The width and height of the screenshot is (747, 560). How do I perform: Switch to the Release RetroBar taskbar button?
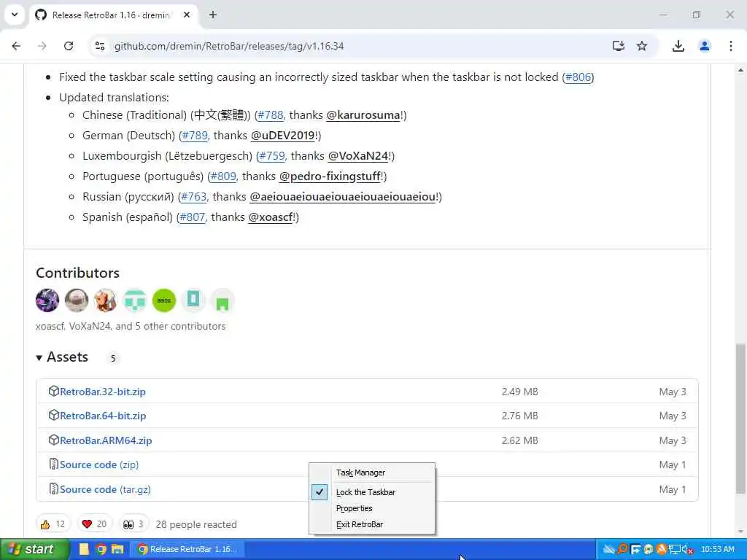pos(187,550)
